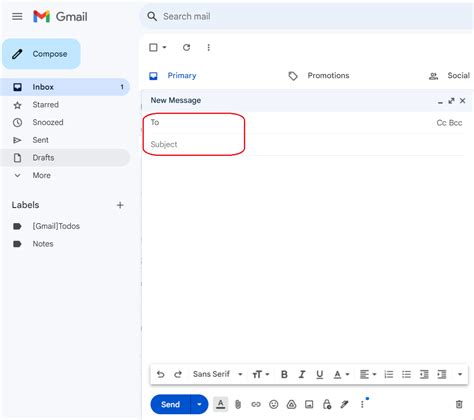474x420 pixels.
Task: Open the select dropdown arrow beside checkbox
Action: coord(164,47)
